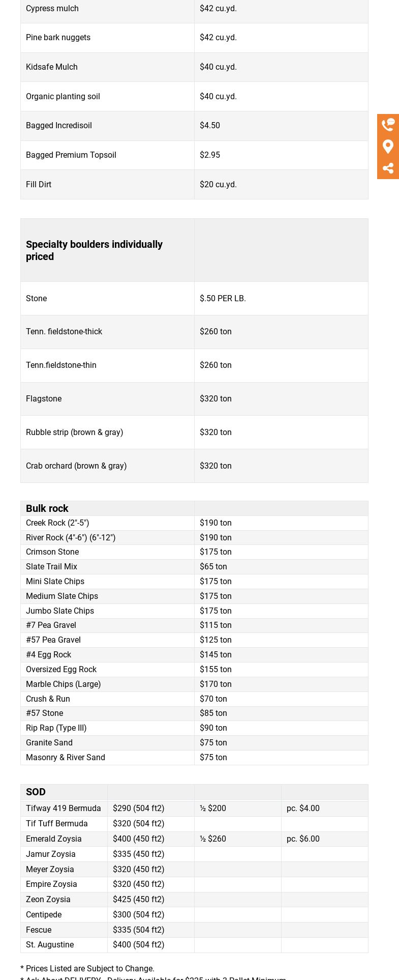
Task: Click the phone contact icon
Action: pyautogui.click(x=388, y=125)
